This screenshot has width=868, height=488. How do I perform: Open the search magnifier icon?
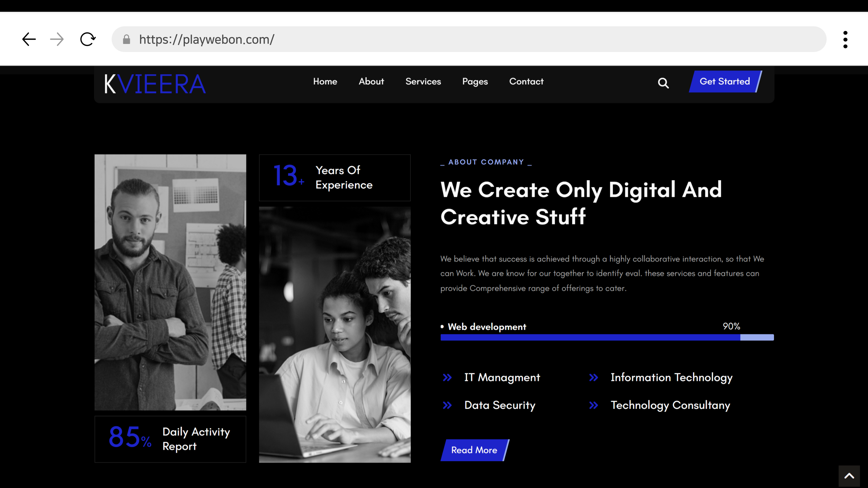(663, 83)
